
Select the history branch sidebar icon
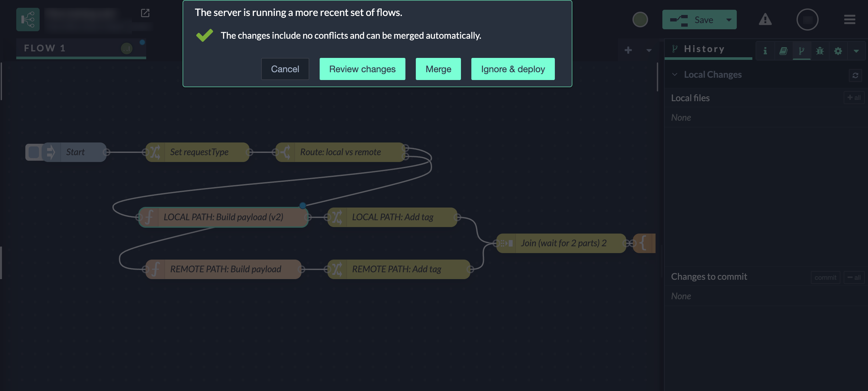pos(801,51)
